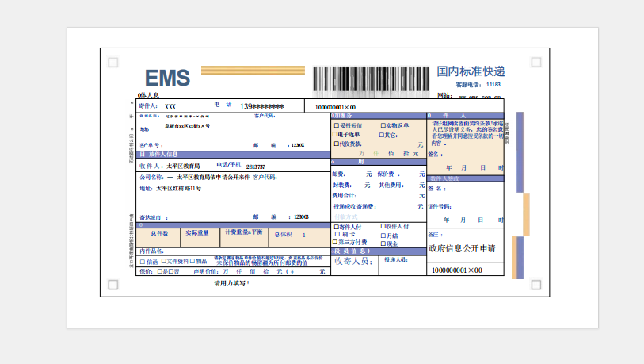
Task: Tick the 其它 checkbox
Action: pos(382,135)
